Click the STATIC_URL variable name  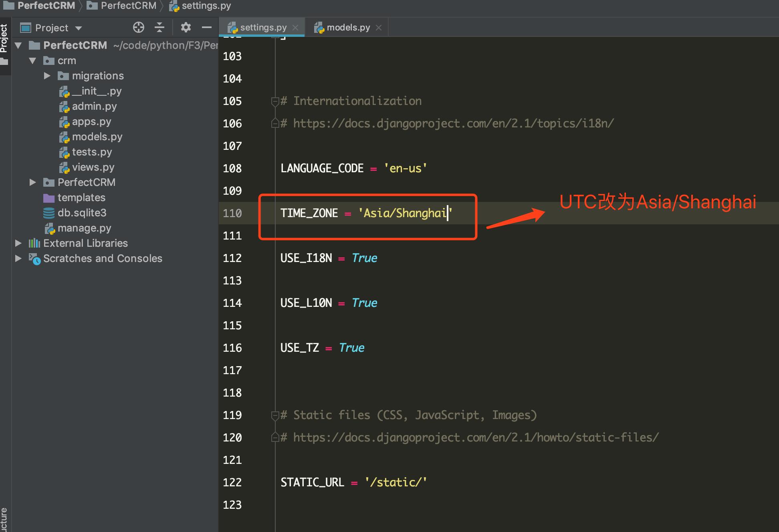click(313, 482)
